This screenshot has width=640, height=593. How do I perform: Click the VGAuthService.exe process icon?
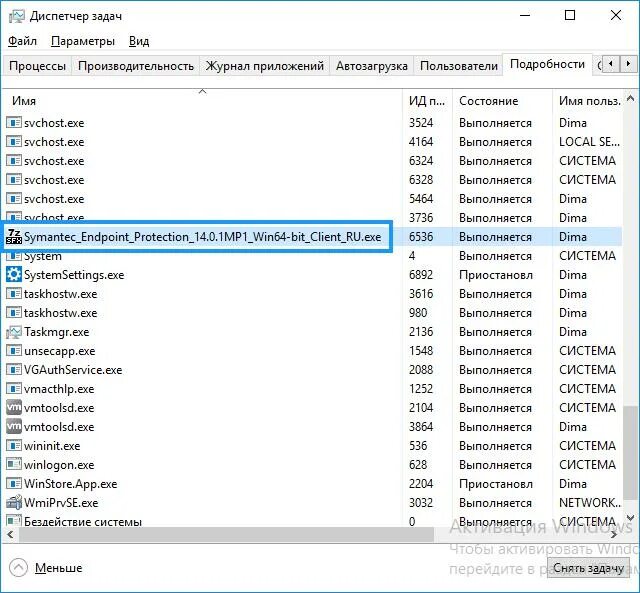[14, 370]
